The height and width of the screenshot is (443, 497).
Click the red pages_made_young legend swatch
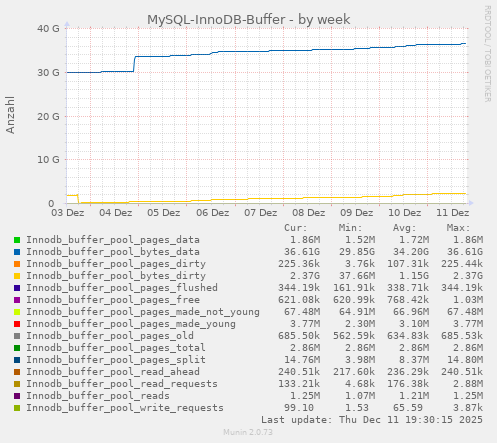17,324
